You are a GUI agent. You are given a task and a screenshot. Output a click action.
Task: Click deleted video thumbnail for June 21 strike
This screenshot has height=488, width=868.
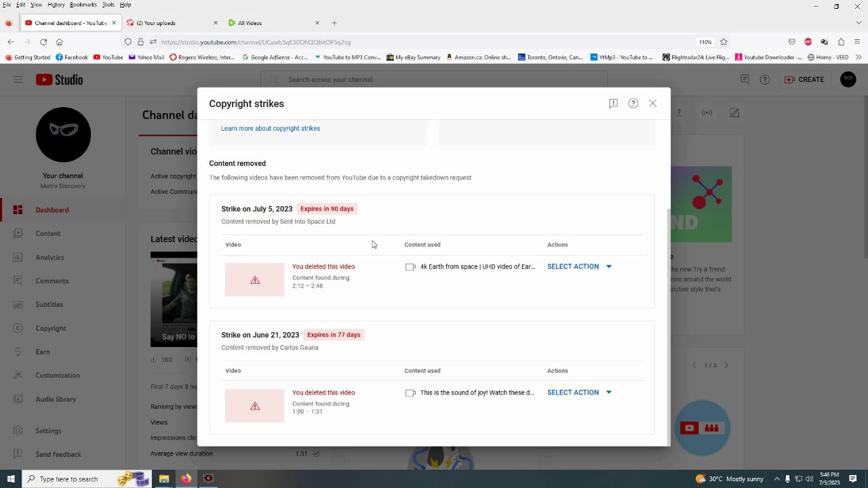click(254, 405)
